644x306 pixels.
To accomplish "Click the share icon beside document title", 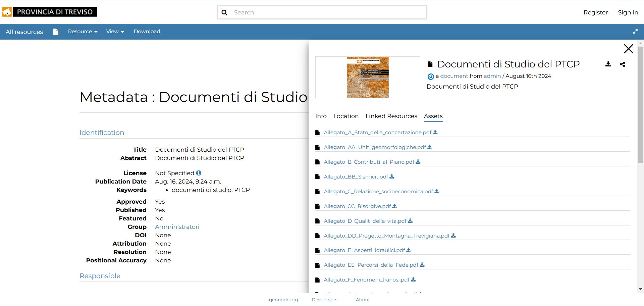I will (x=623, y=64).
